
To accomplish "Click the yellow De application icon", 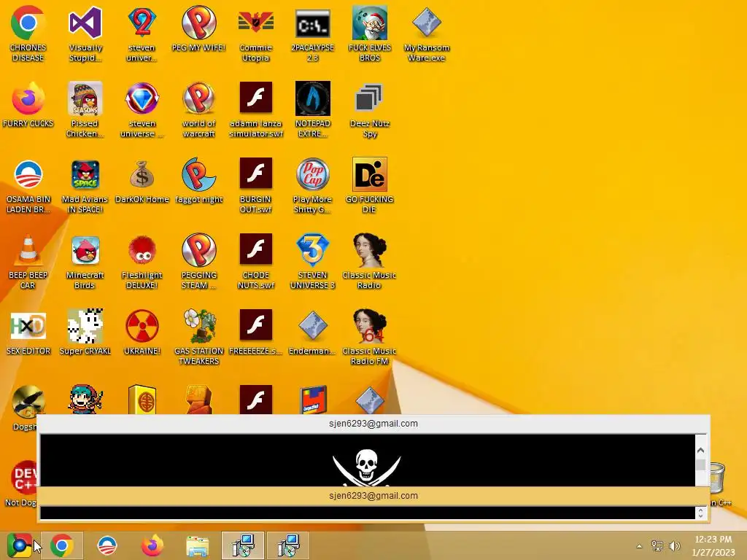I will (370, 174).
